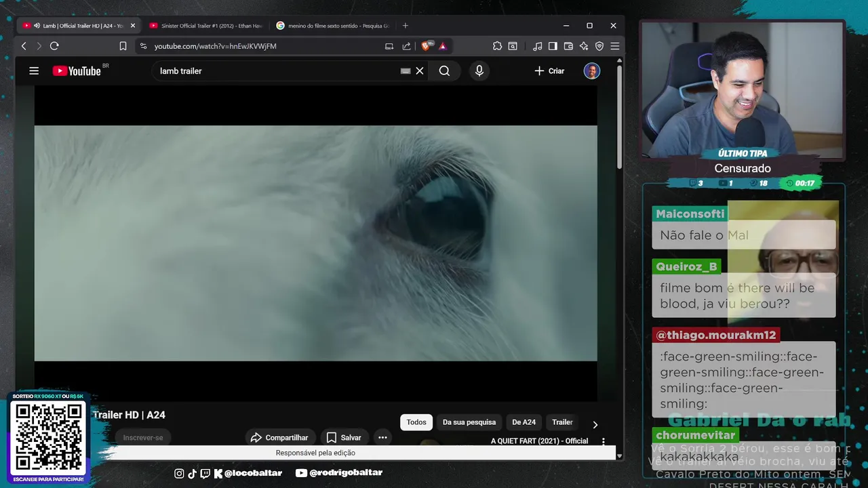The height and width of the screenshot is (488, 868).
Task: Save the video with Salvar button
Action: 344,438
